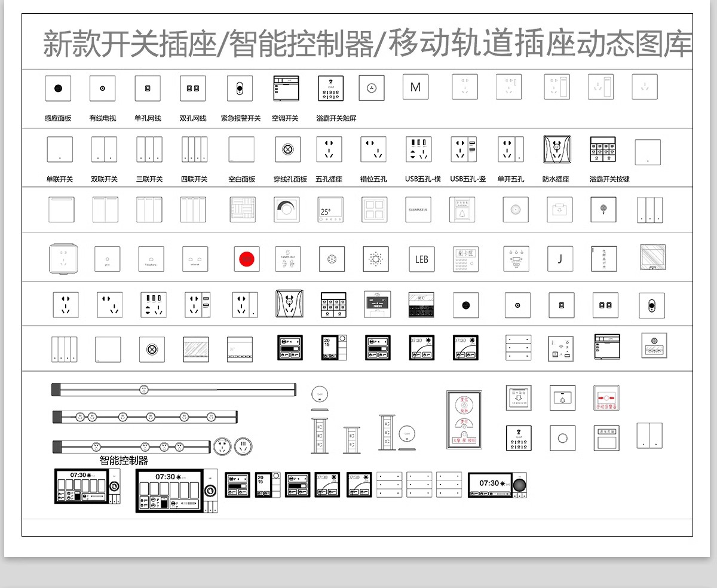
Task: Toggle the 单联开关 single switch
Action: (60, 149)
